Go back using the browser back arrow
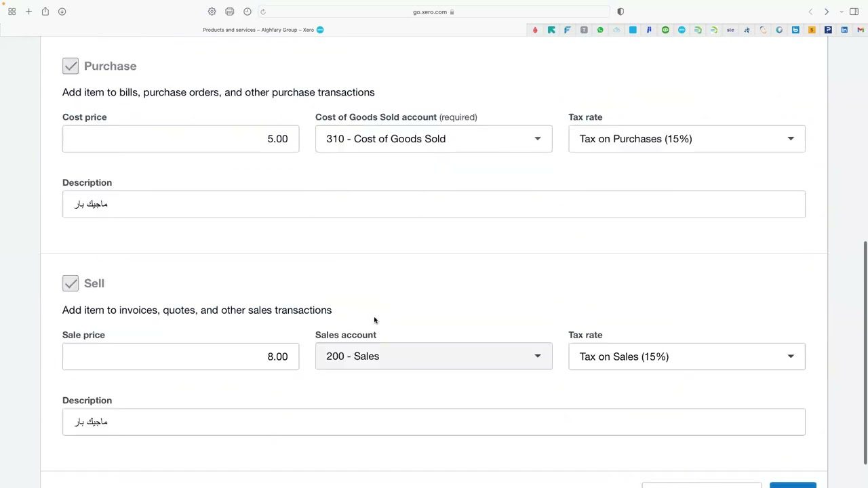This screenshot has width=868, height=488. click(810, 12)
